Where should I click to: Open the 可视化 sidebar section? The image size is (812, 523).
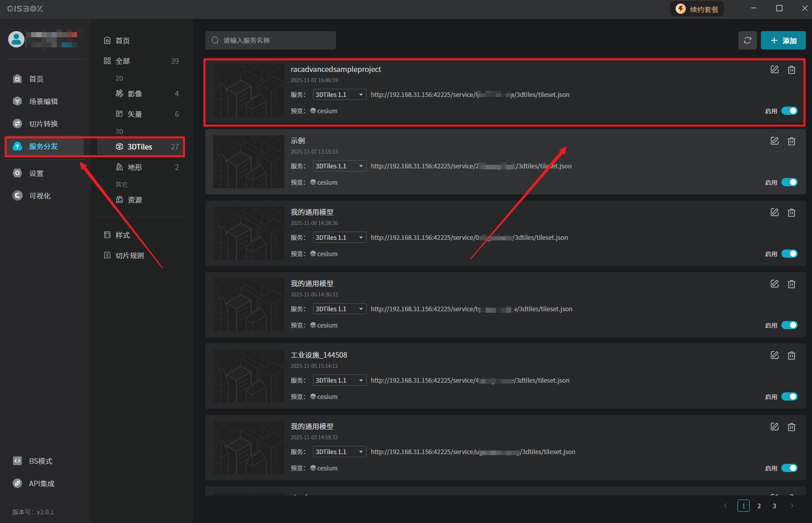pos(39,195)
